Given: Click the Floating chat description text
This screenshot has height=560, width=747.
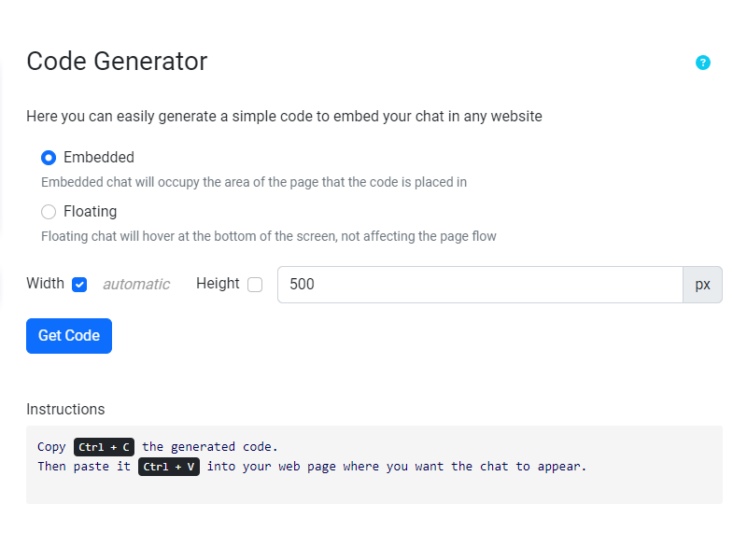Looking at the screenshot, I should tap(269, 236).
